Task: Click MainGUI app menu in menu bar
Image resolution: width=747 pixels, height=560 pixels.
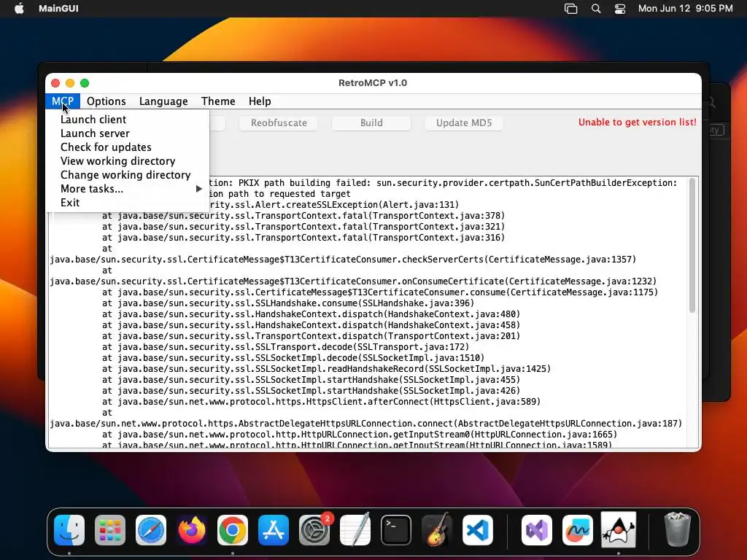Action: [x=58, y=9]
